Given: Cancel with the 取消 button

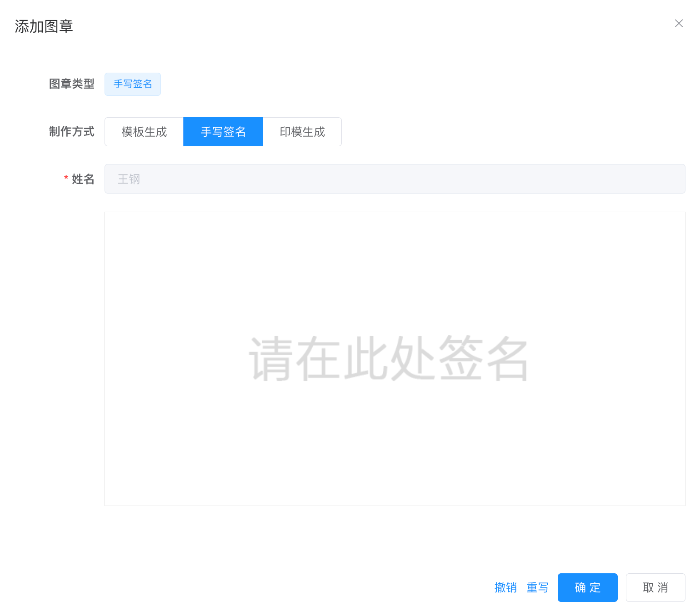Looking at the screenshot, I should [x=655, y=587].
